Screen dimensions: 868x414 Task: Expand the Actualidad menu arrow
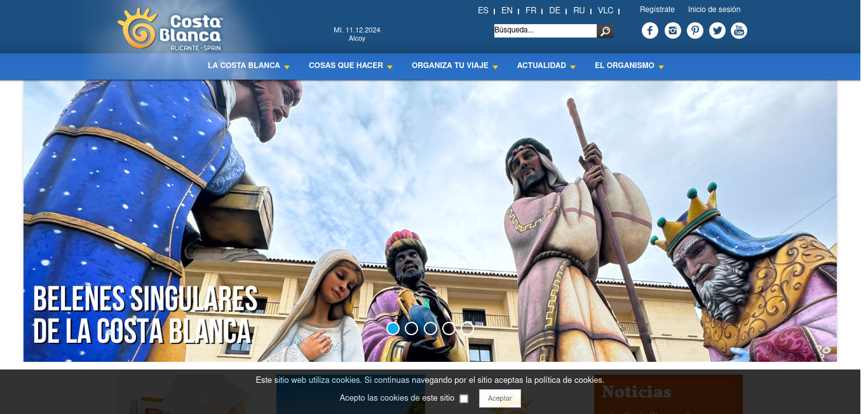(x=573, y=67)
